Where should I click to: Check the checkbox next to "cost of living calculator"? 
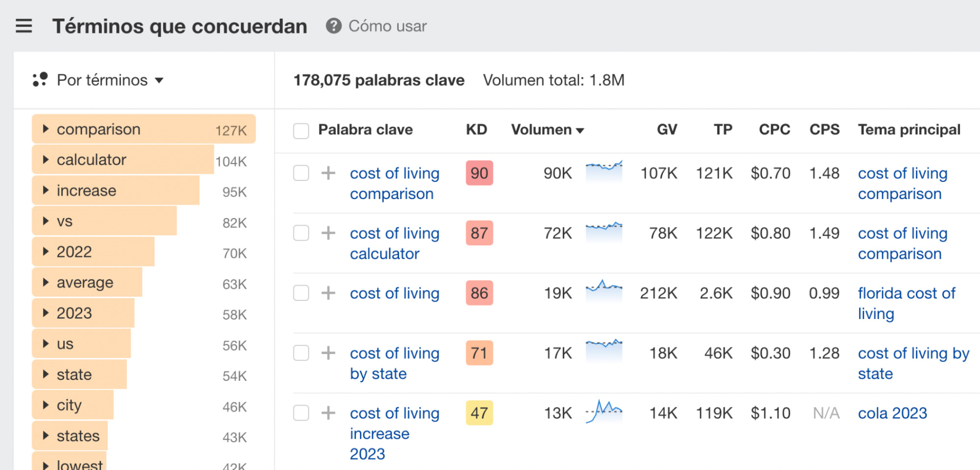click(x=301, y=233)
